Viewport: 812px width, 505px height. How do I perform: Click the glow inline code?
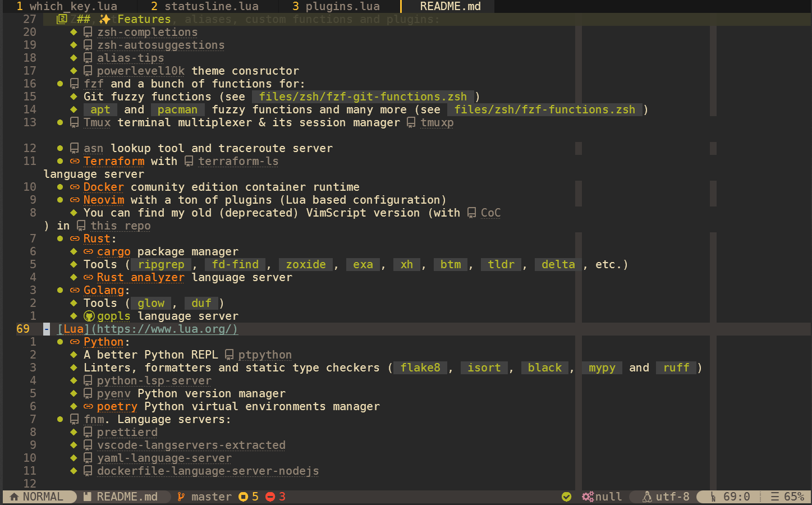(x=151, y=303)
